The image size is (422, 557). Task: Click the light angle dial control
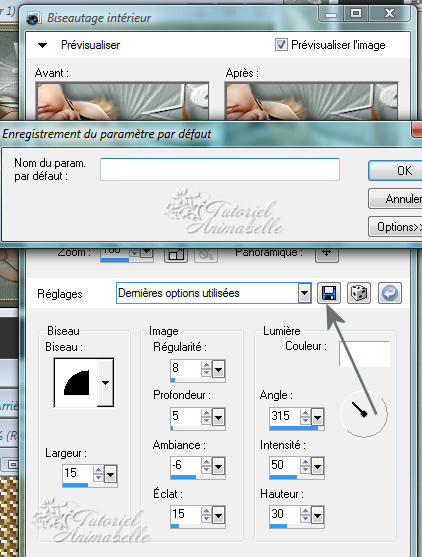(x=364, y=413)
